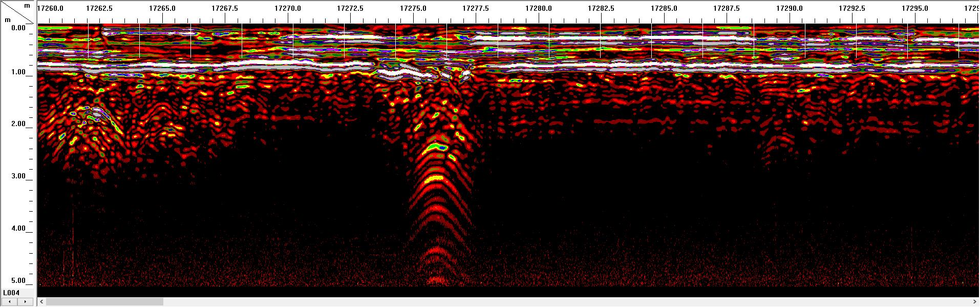Click the 17265.0 distance label
The width and height of the screenshot is (980, 307).
(x=162, y=8)
